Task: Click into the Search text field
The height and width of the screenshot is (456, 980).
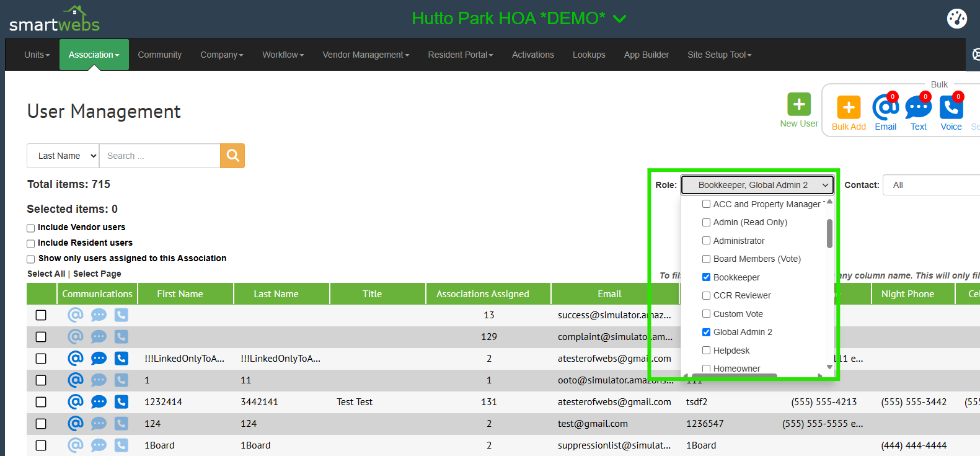Action: coord(159,156)
